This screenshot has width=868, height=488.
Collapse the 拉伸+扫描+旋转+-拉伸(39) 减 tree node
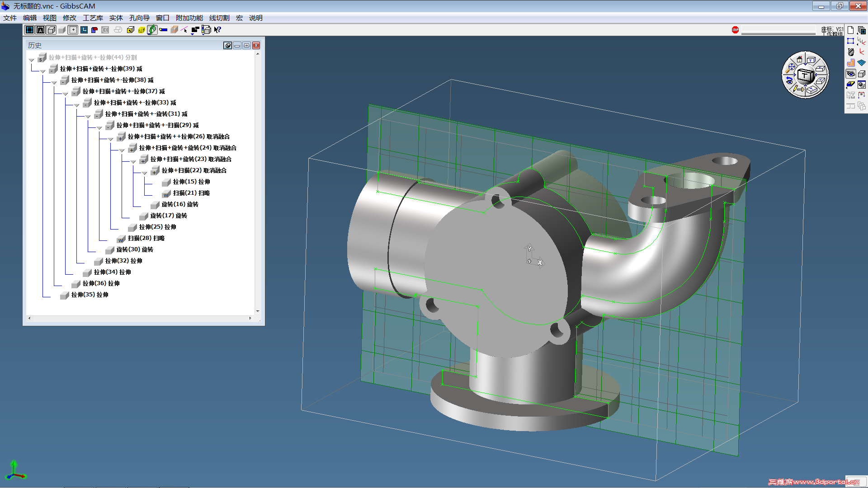click(x=43, y=71)
